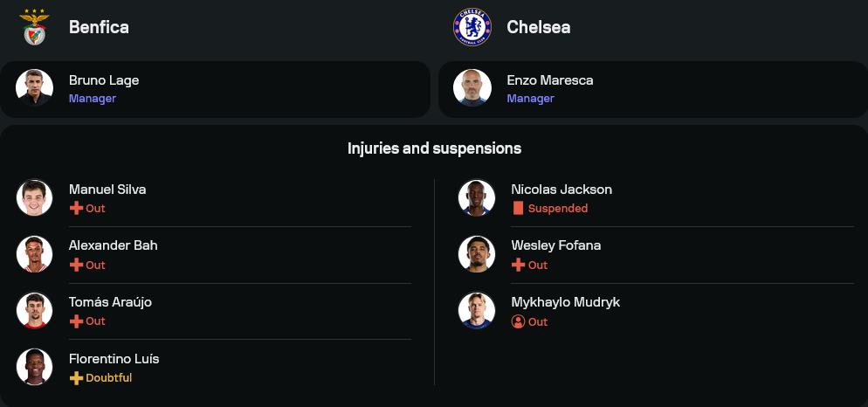Image resolution: width=868 pixels, height=407 pixels.
Task: Click Florentino Luís's yellow doubtful cross icon
Action: (x=76, y=378)
